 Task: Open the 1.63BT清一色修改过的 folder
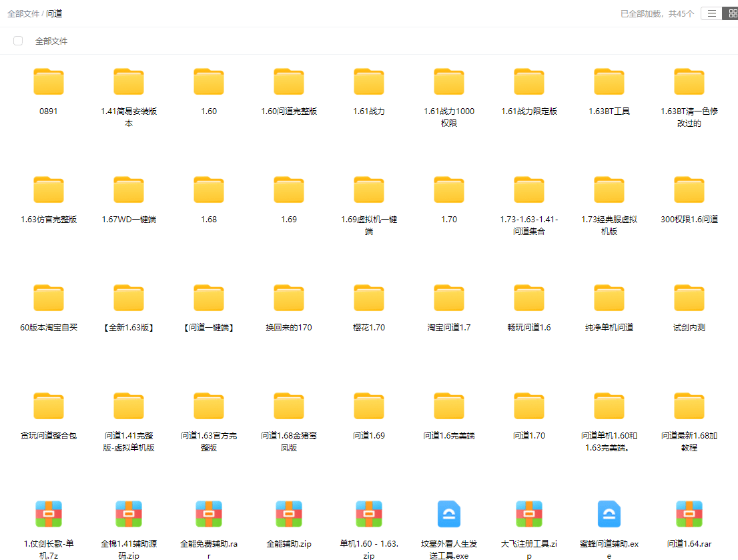[x=689, y=82]
